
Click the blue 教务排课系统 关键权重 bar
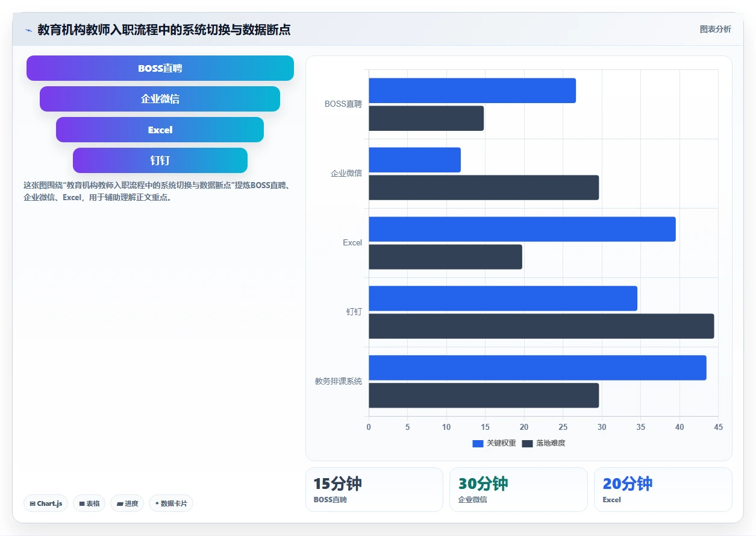[537, 368]
